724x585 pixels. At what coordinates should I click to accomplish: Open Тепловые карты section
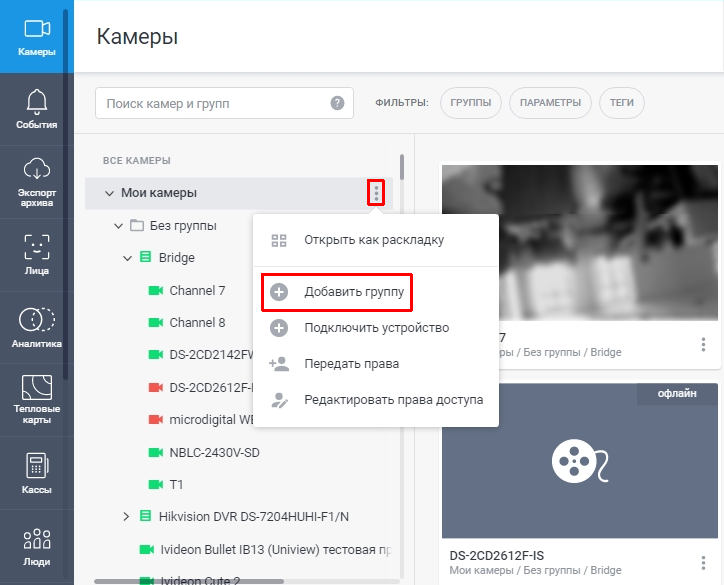click(36, 400)
